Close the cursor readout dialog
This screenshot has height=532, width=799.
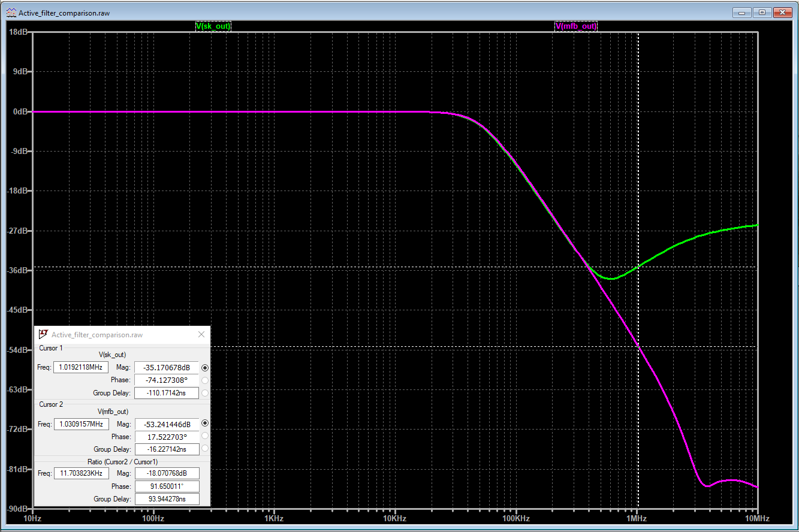point(201,335)
